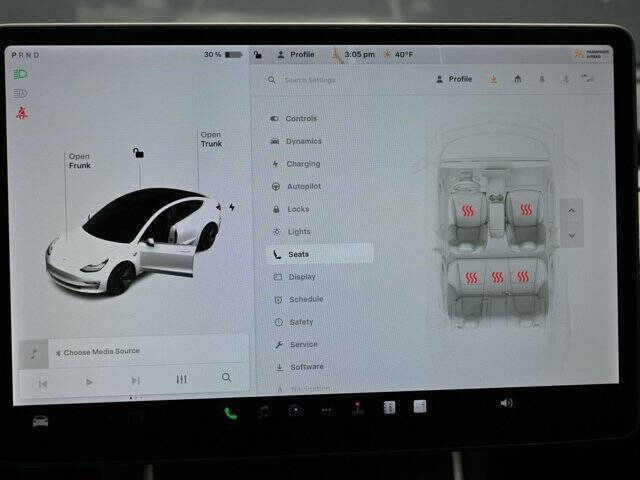Toggle rear left seat heater

tap(471, 278)
